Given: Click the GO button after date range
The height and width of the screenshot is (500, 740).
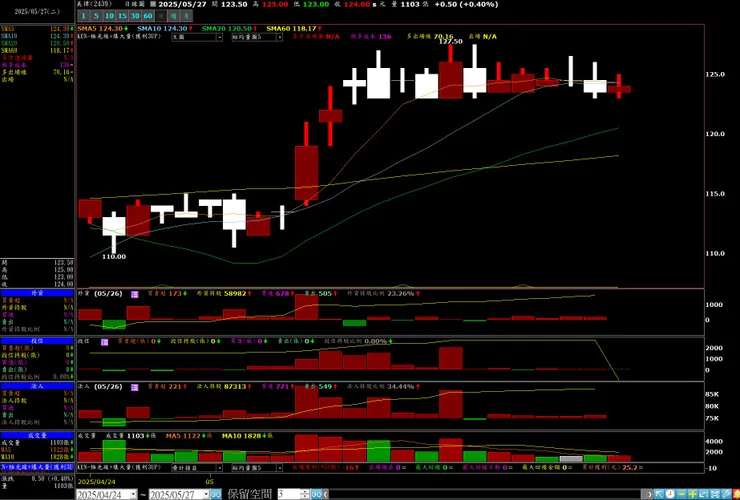Looking at the screenshot, I should click(216, 495).
